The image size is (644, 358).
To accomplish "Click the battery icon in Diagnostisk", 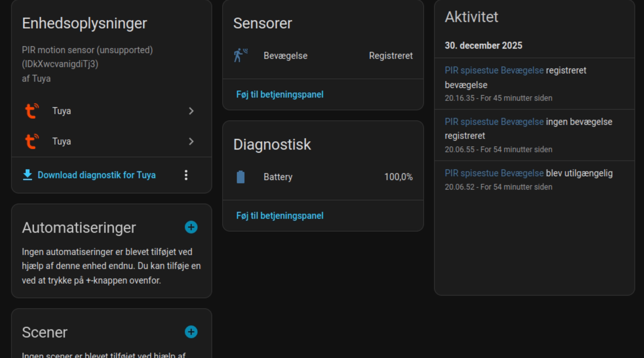I will [x=241, y=177].
